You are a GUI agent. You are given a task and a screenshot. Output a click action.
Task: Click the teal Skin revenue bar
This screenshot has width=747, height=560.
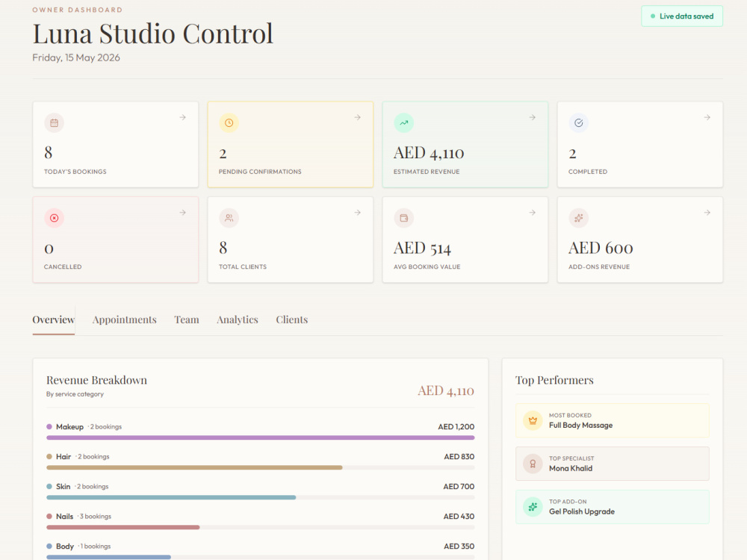coord(171,497)
